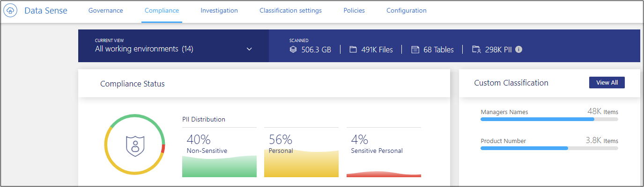Click the Product Number progress bar
The height and width of the screenshot is (187, 644).
[x=549, y=148]
